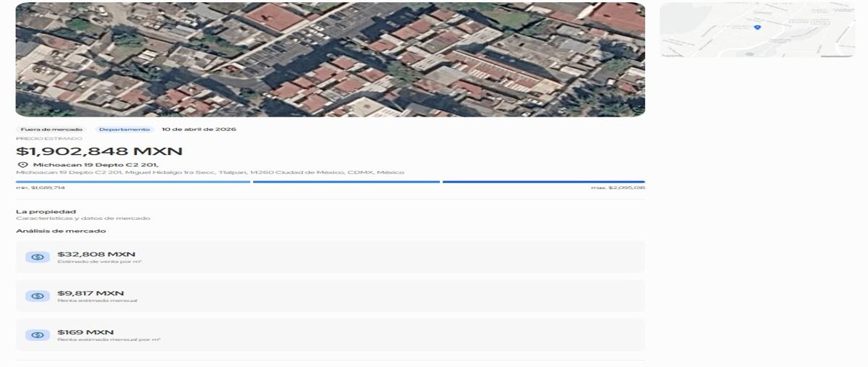Click the blue marker on the street map
868x367 pixels.
[x=757, y=27]
